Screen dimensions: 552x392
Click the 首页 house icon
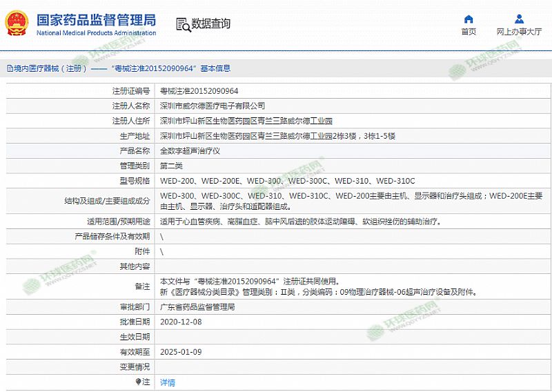(x=469, y=19)
